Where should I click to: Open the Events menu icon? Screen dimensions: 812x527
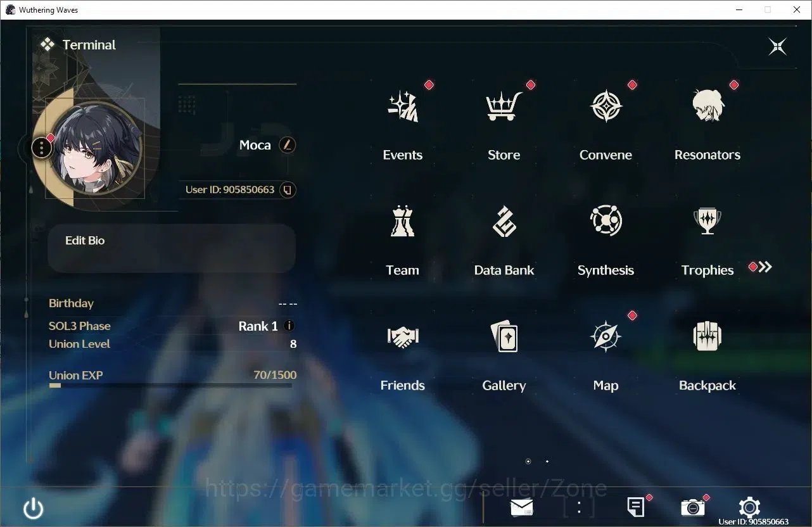click(403, 106)
